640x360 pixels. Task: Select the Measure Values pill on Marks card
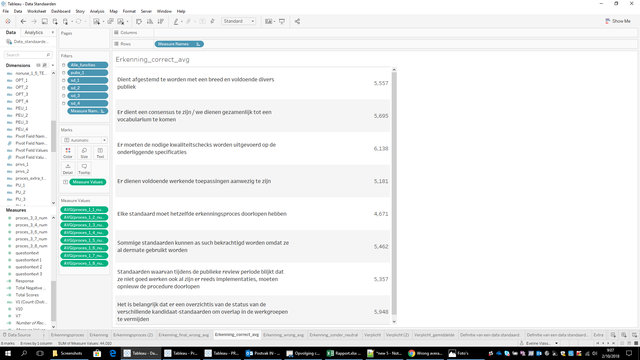click(x=88, y=182)
